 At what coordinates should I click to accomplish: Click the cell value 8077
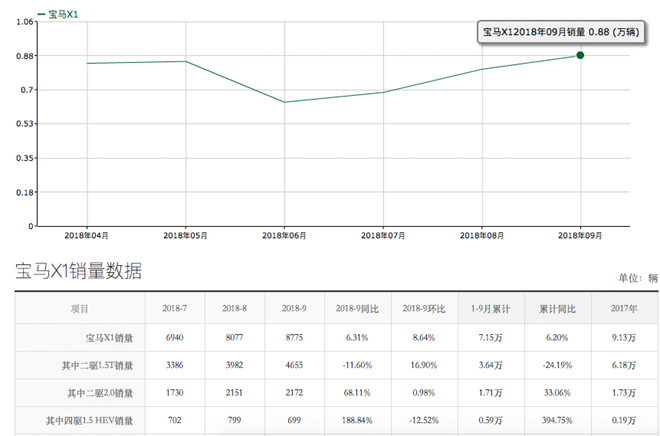pyautogui.click(x=234, y=337)
